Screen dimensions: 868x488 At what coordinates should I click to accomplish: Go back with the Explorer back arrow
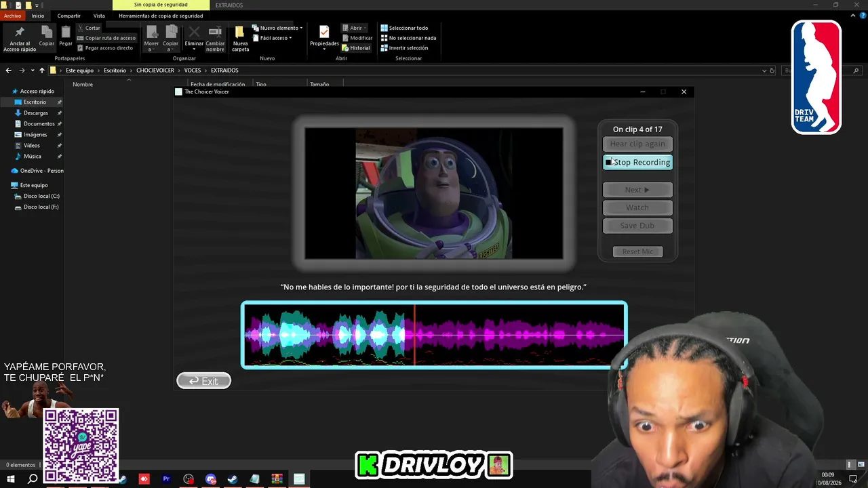(x=8, y=70)
